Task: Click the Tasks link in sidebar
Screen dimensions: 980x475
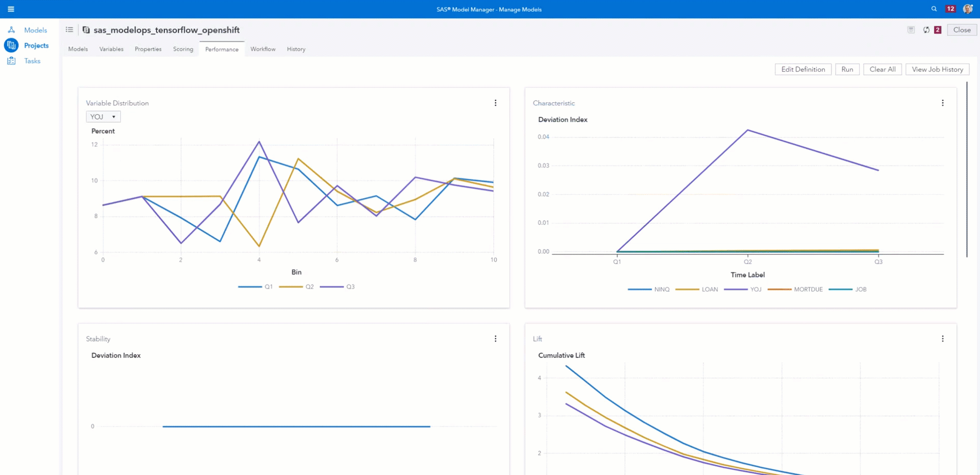Action: 32,61
